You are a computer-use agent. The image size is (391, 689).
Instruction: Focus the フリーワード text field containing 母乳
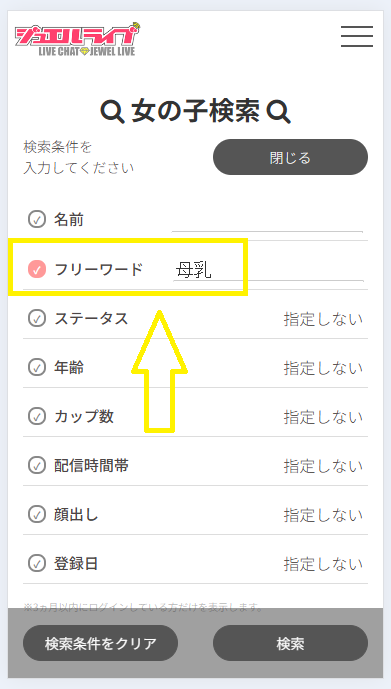268,270
